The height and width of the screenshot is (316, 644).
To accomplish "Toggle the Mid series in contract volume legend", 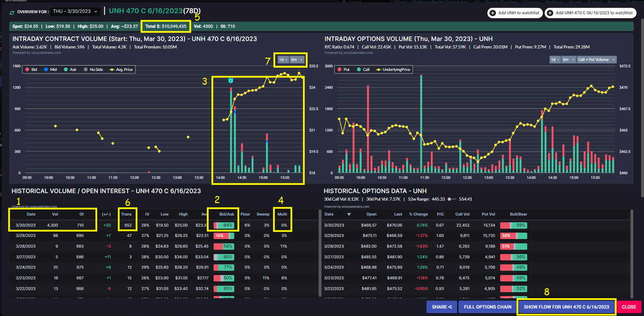I will 51,69.
